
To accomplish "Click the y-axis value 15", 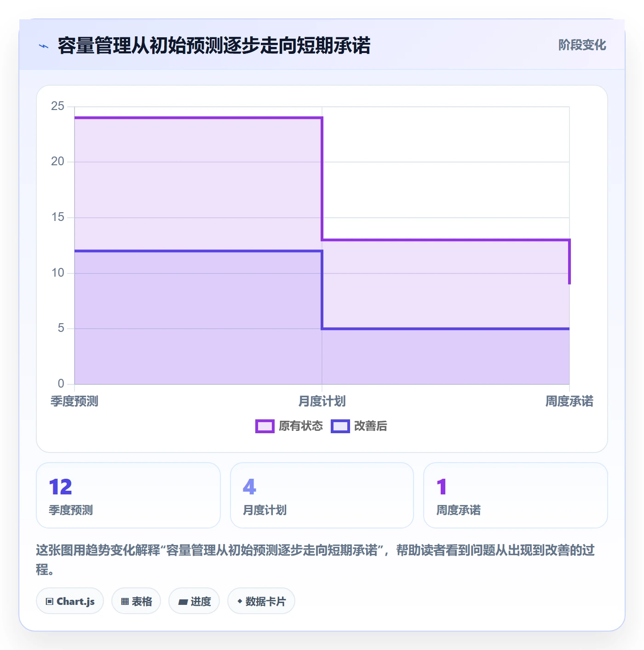I will [57, 217].
